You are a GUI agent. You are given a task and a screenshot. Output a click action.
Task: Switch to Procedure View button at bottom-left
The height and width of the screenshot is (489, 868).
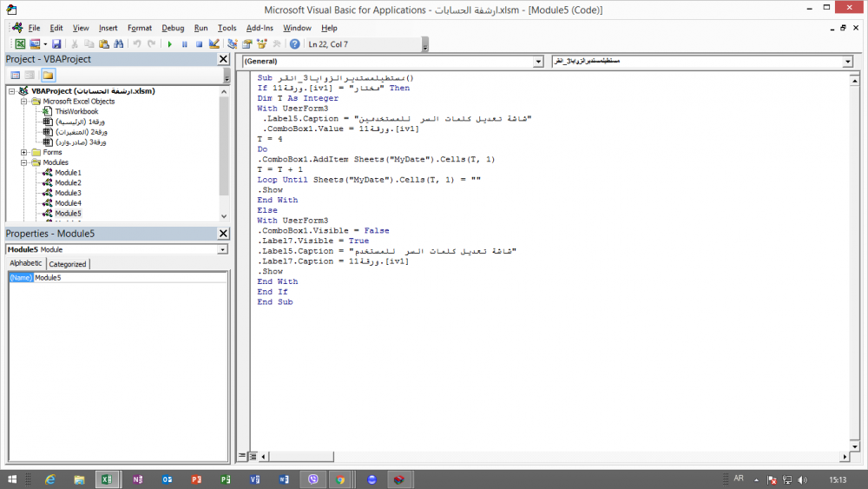coord(242,456)
